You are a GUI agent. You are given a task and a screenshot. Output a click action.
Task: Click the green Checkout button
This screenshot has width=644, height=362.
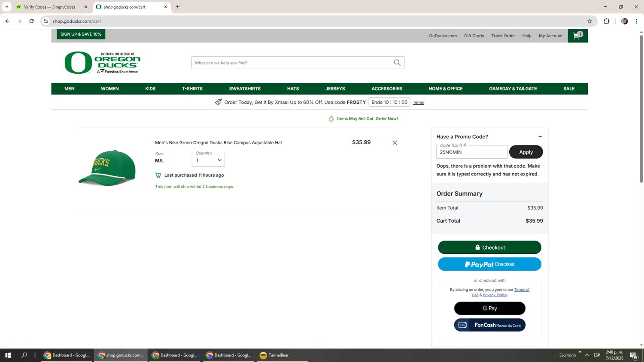pos(489,247)
